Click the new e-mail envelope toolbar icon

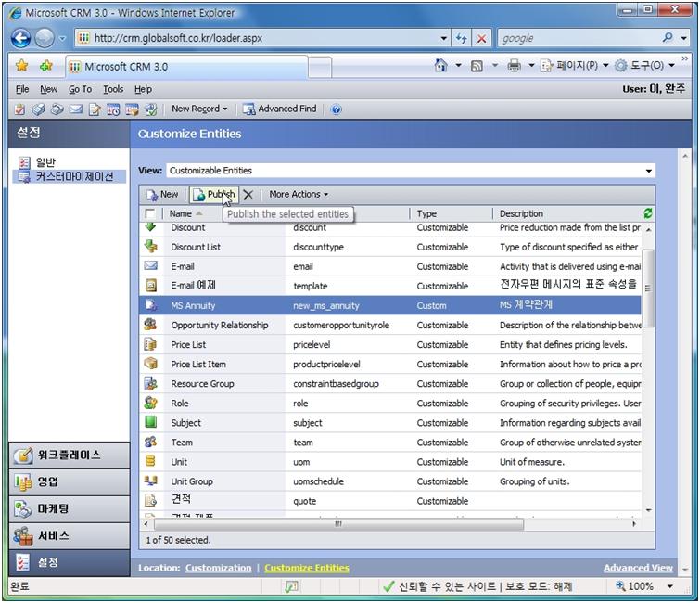pos(76,109)
